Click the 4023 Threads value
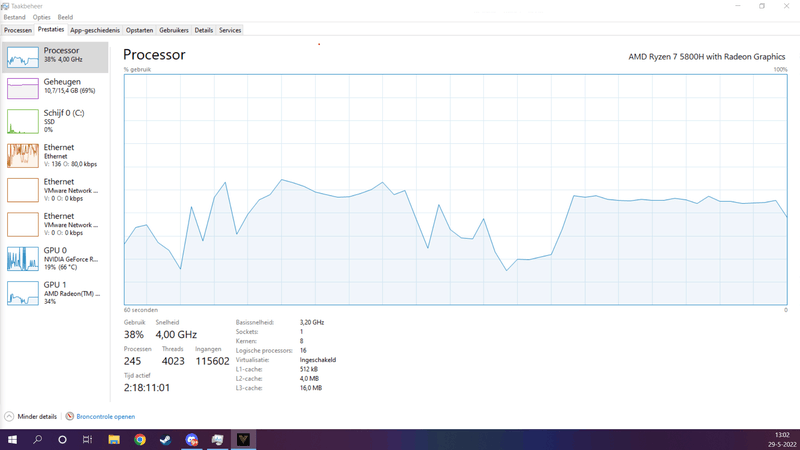 173,361
